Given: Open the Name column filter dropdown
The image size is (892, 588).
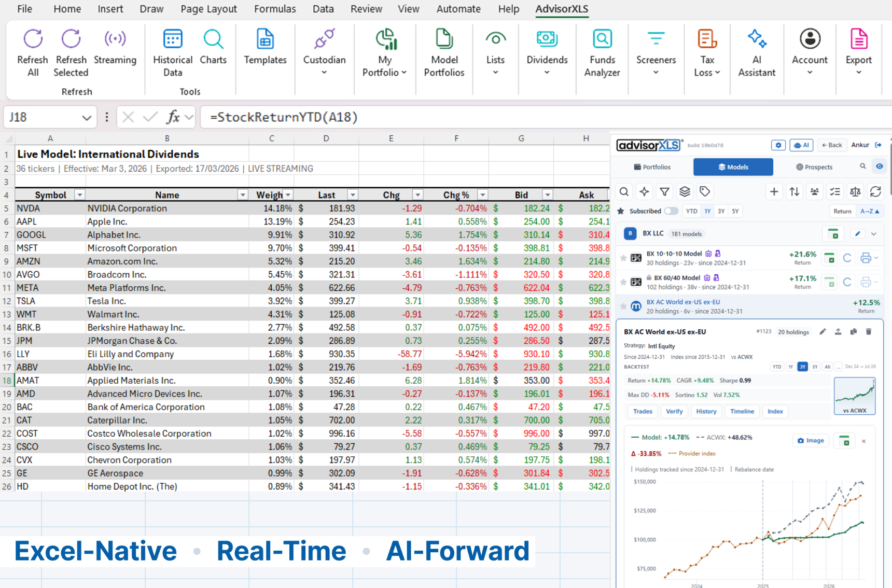Looking at the screenshot, I should coord(242,195).
